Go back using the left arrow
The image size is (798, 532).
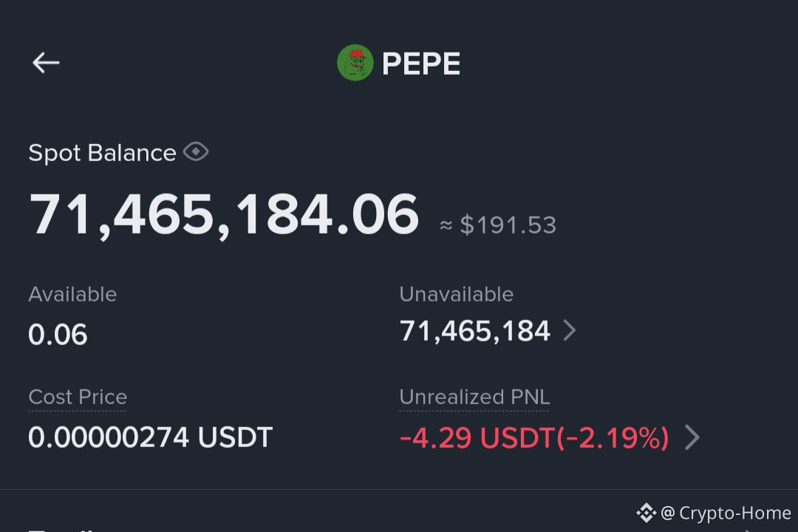click(x=46, y=63)
